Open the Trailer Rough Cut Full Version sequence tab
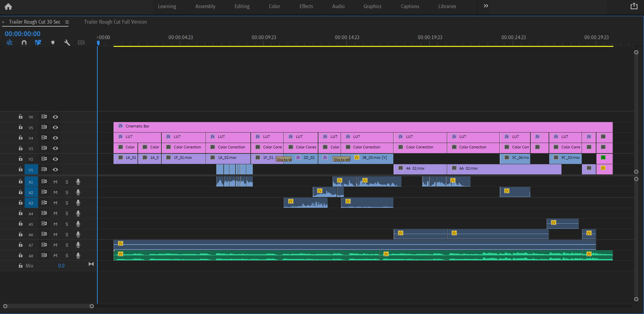The height and width of the screenshot is (314, 644). 115,22
